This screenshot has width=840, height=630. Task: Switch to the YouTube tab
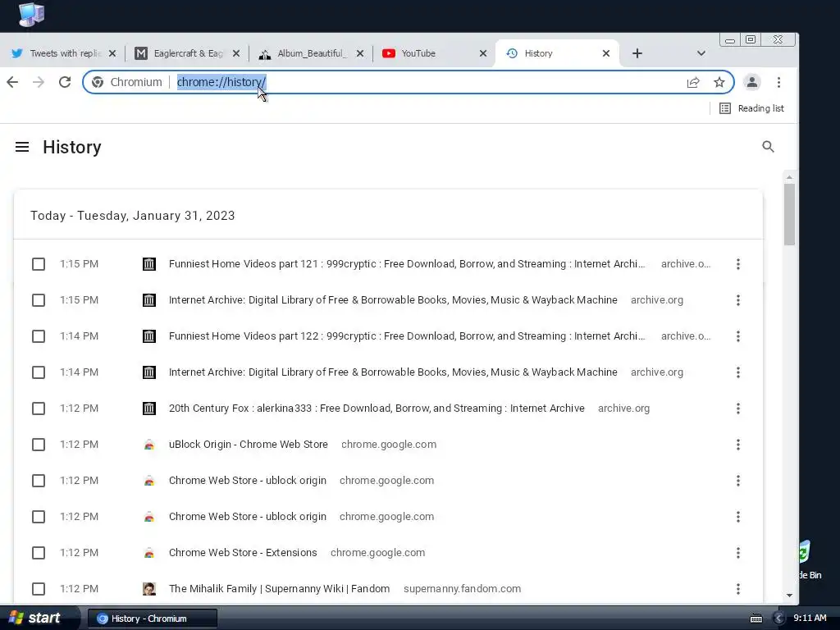[434, 53]
